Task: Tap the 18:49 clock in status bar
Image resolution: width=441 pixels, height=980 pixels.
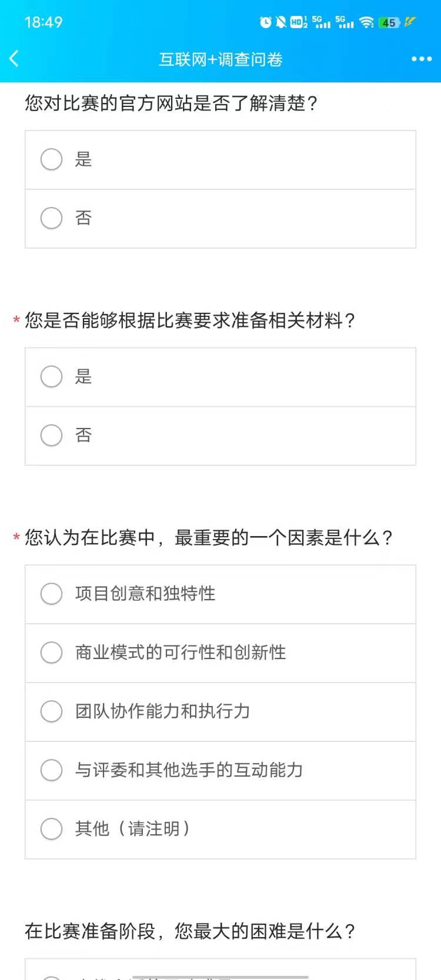Action: click(44, 22)
